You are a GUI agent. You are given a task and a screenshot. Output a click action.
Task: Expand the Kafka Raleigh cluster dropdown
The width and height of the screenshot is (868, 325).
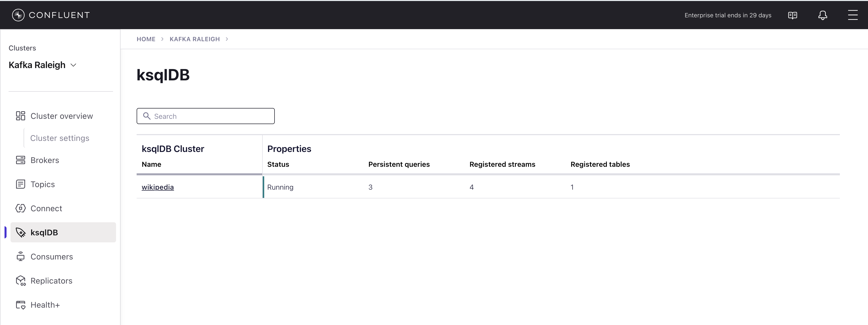point(73,65)
